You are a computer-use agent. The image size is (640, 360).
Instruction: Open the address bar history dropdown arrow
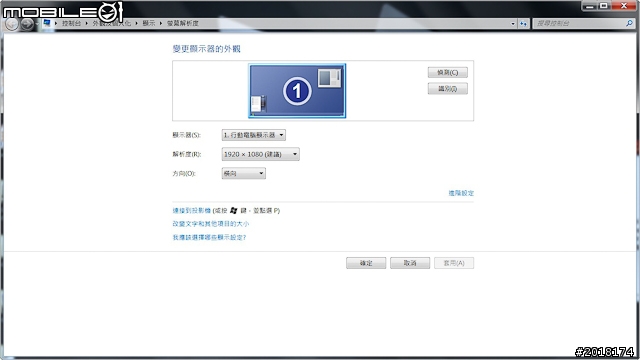click(513, 24)
